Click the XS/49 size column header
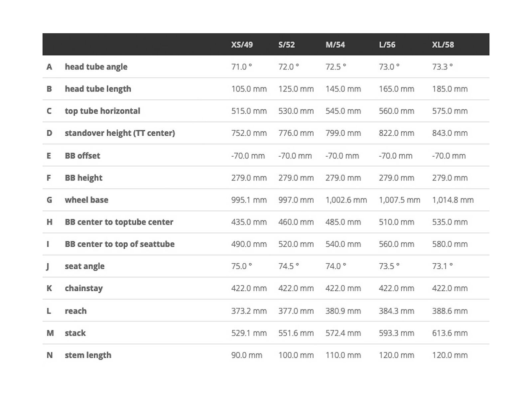Screen dimensions: 532x399 coord(242,45)
